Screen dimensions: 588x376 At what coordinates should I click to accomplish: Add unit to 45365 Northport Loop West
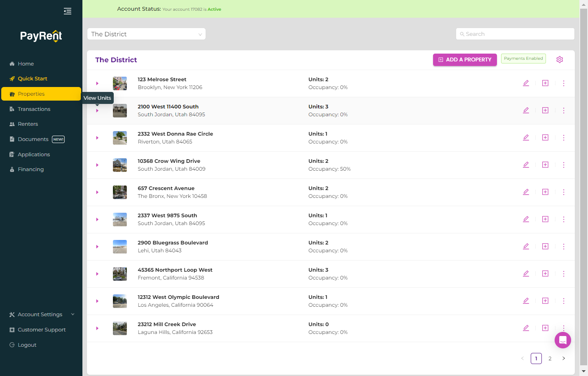[545, 274]
